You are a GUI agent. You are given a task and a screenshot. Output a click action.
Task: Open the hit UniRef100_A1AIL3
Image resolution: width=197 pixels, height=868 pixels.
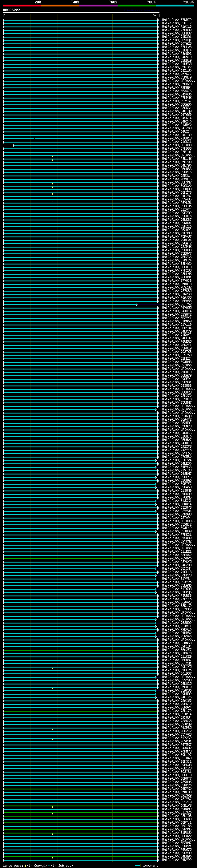[177, 26]
